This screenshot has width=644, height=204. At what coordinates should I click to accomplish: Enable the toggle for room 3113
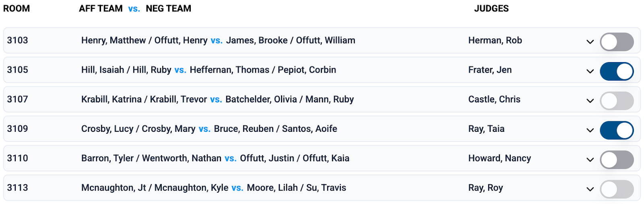click(x=617, y=189)
